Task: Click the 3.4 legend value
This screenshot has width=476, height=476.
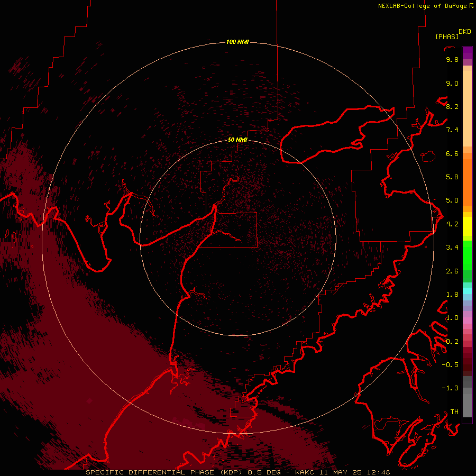Action: click(x=452, y=248)
